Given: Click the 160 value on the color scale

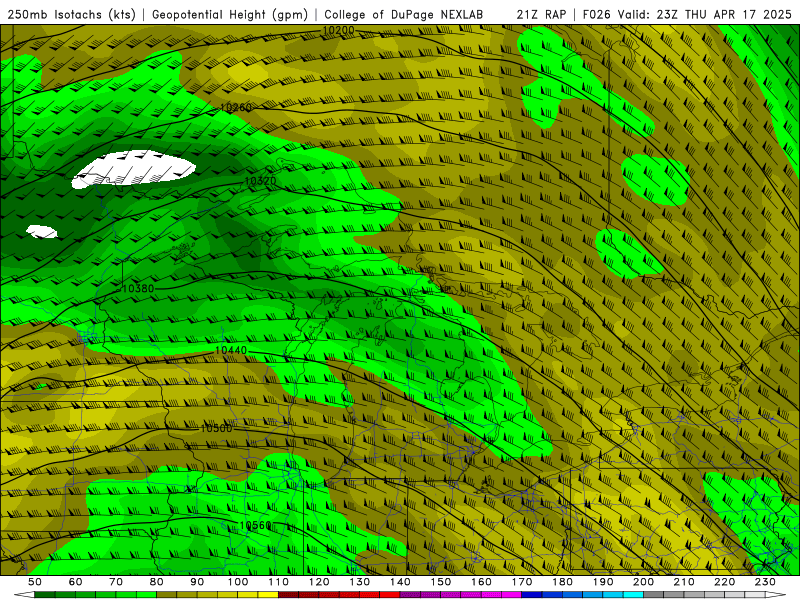Looking at the screenshot, I should [x=481, y=582].
